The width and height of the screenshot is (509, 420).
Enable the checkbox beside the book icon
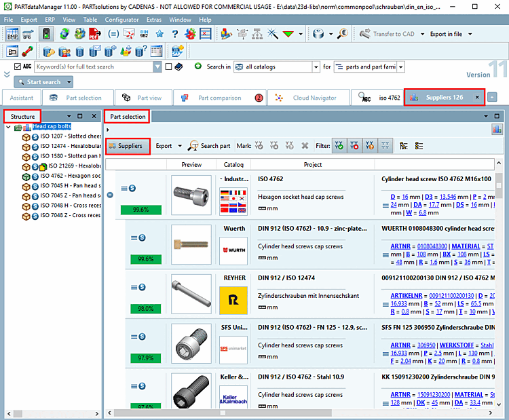point(168,66)
